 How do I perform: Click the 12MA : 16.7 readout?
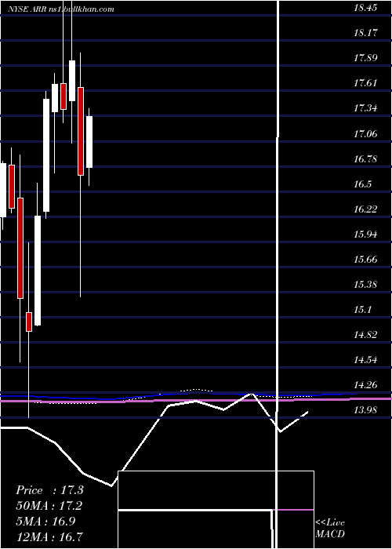pos(49,536)
